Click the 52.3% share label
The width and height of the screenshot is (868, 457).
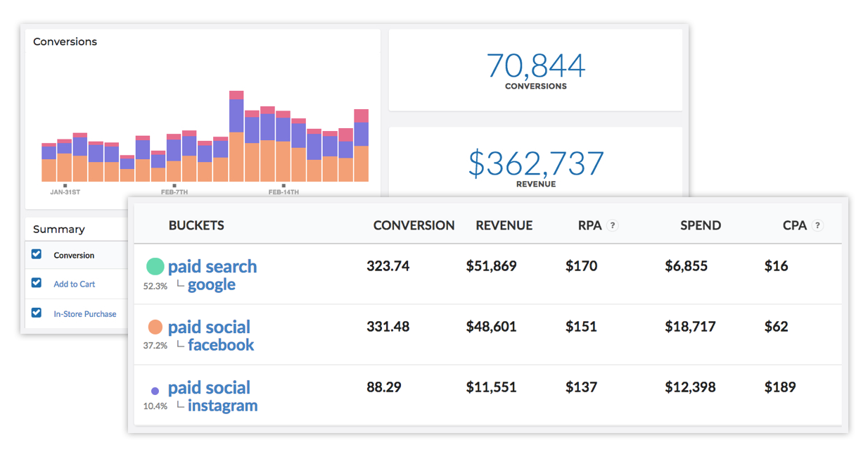pyautogui.click(x=155, y=286)
